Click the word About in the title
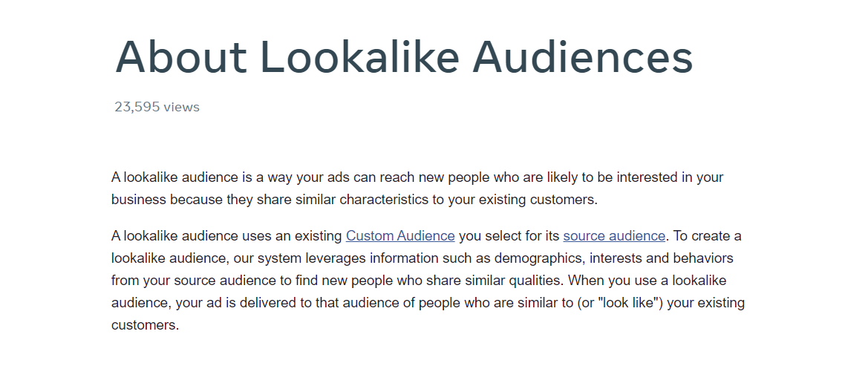 (181, 57)
